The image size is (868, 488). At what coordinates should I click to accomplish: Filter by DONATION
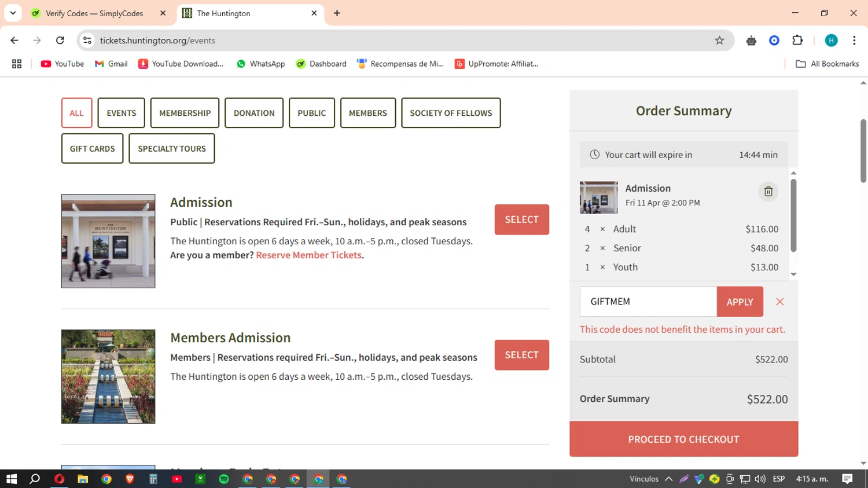click(254, 113)
